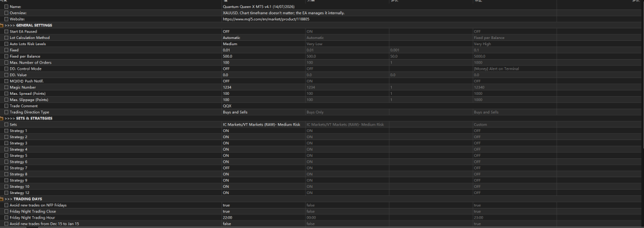Click the mql5.com website URL value
644x228 pixels.
point(266,19)
